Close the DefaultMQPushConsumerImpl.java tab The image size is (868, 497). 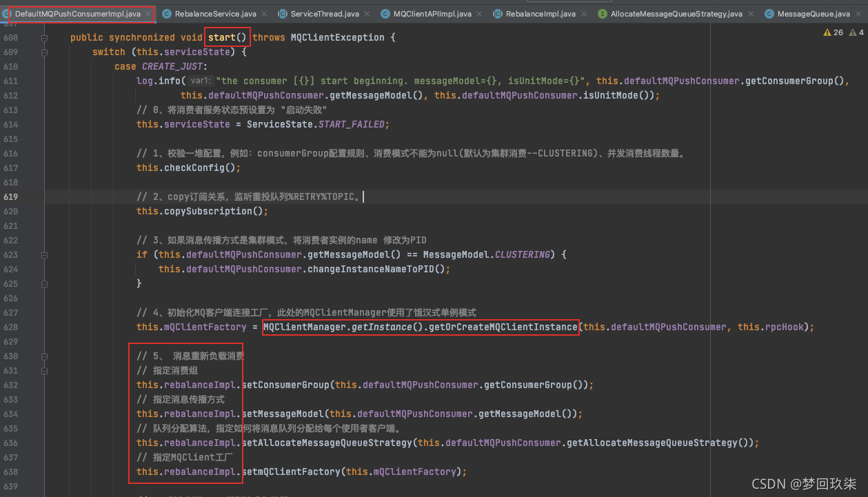148,14
